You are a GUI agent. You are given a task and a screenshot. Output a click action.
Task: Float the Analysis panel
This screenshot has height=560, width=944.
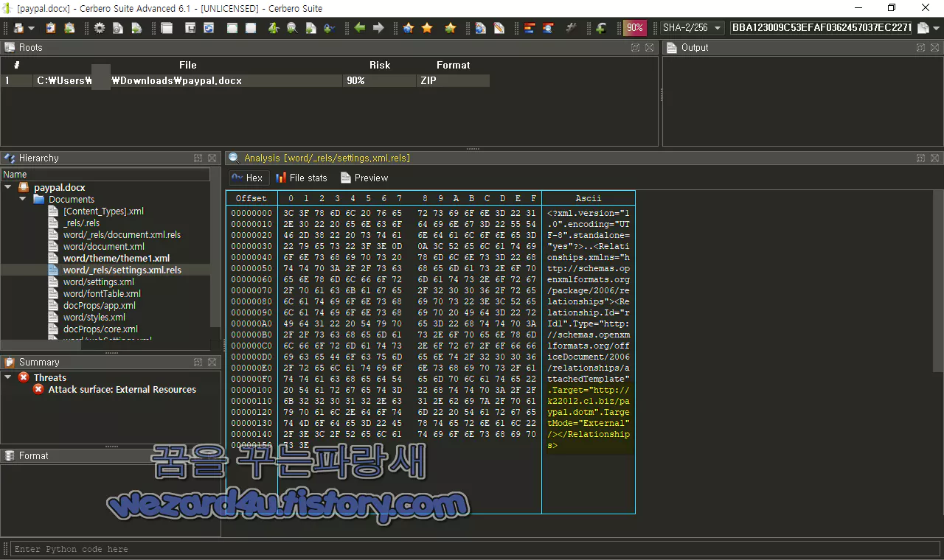921,158
